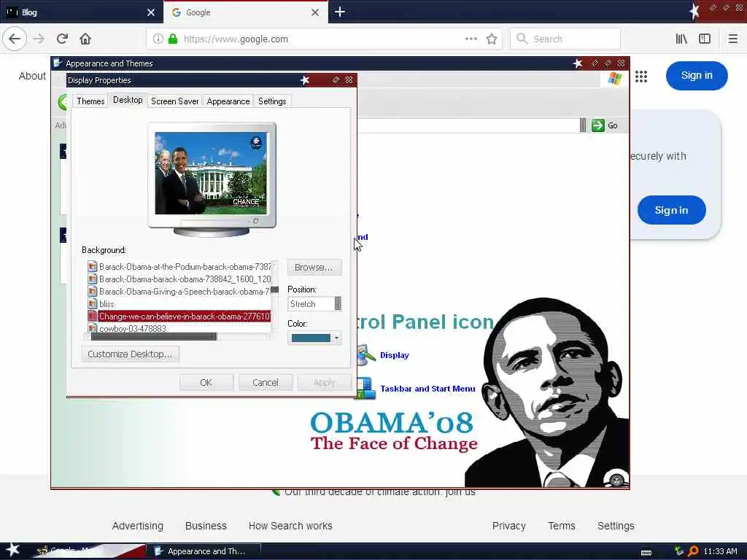
Task: Open the Display link in control panel
Action: click(x=395, y=355)
